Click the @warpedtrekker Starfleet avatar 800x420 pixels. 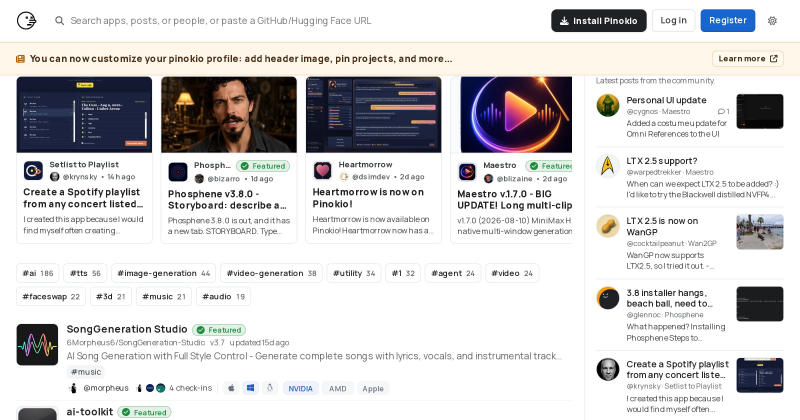click(608, 166)
